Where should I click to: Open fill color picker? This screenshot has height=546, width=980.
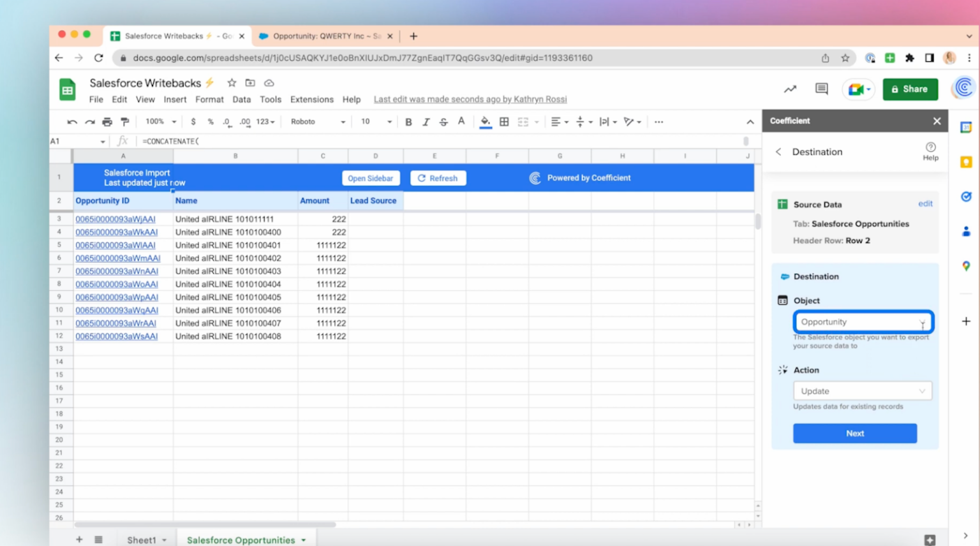(x=486, y=122)
